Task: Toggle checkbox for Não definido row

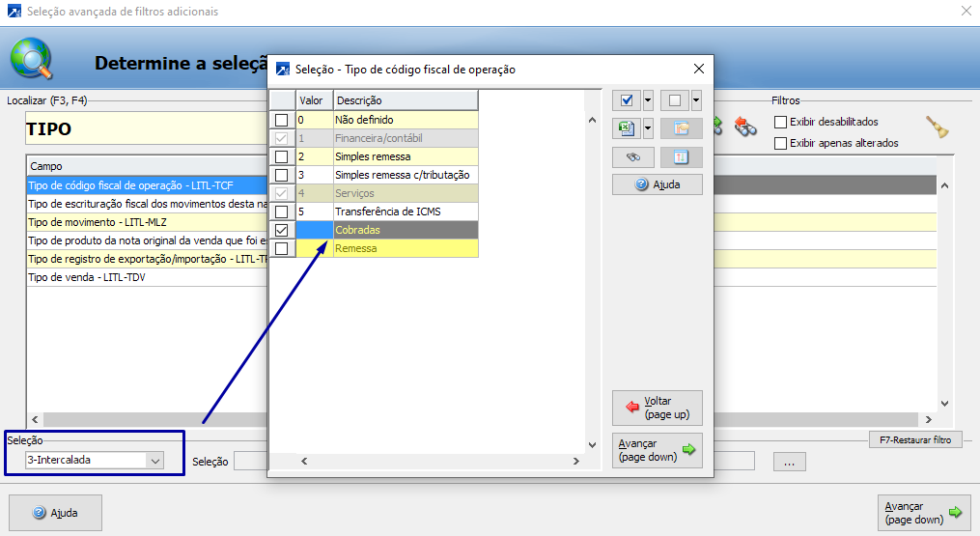Action: 282,120
